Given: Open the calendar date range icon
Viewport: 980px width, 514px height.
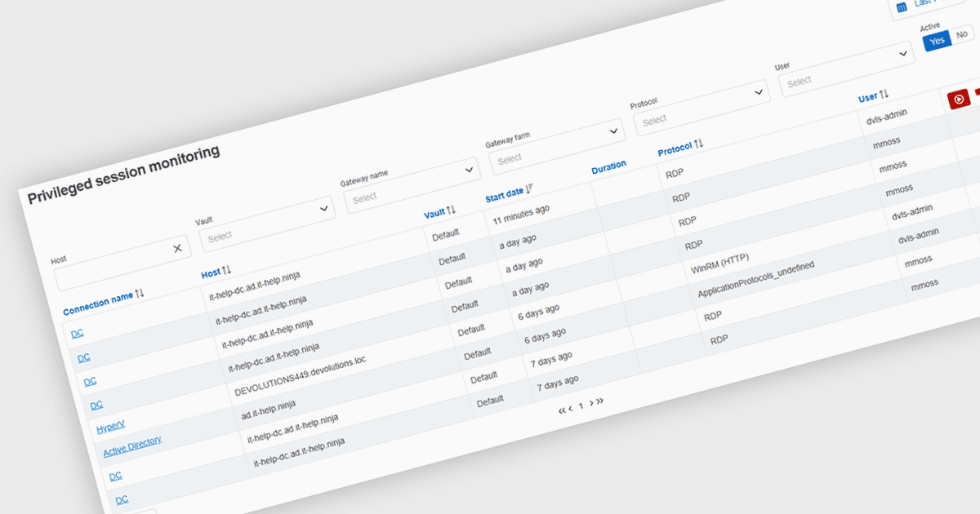Looking at the screenshot, I should 901,7.
